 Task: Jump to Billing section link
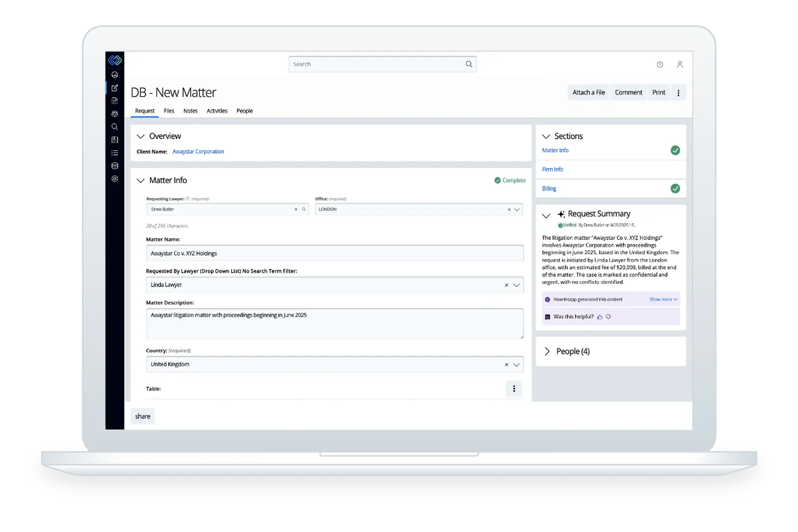coord(549,189)
